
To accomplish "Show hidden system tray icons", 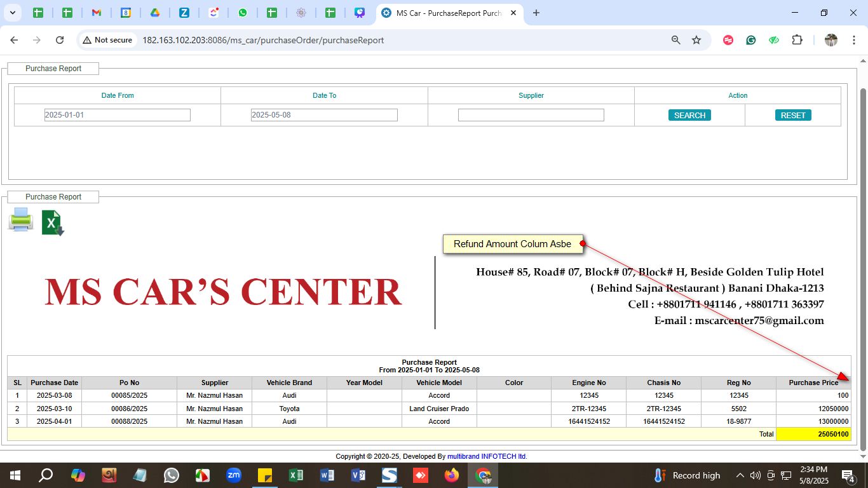I will (740, 475).
